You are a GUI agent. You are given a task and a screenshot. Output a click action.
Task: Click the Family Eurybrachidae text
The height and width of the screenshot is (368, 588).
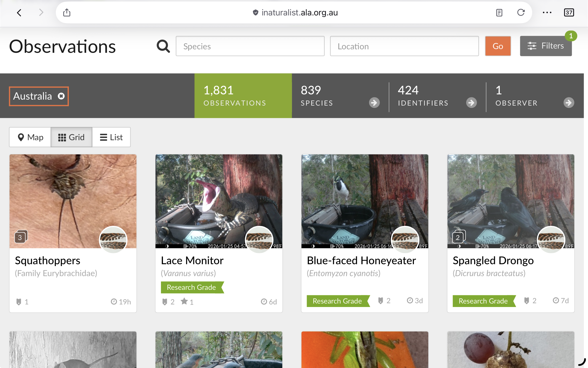(x=56, y=273)
